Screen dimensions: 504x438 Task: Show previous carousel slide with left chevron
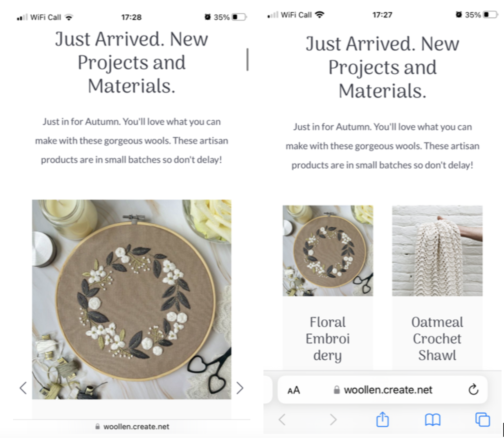point(23,388)
